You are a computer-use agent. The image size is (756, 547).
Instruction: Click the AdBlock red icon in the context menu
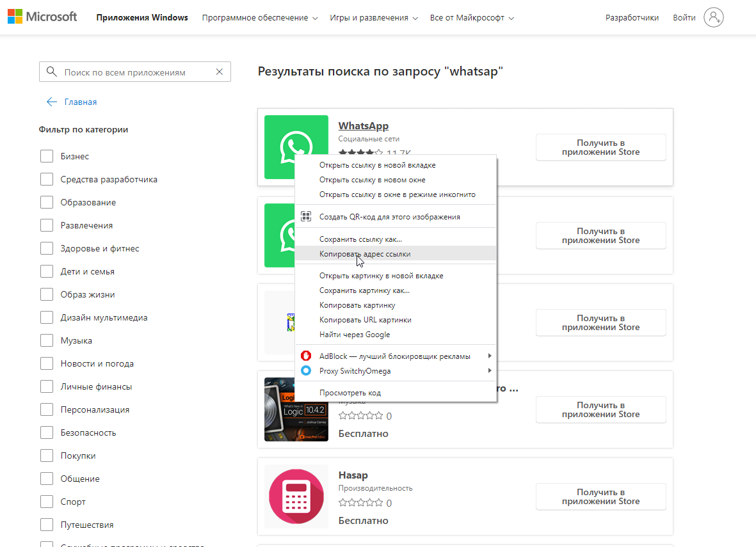click(x=306, y=356)
